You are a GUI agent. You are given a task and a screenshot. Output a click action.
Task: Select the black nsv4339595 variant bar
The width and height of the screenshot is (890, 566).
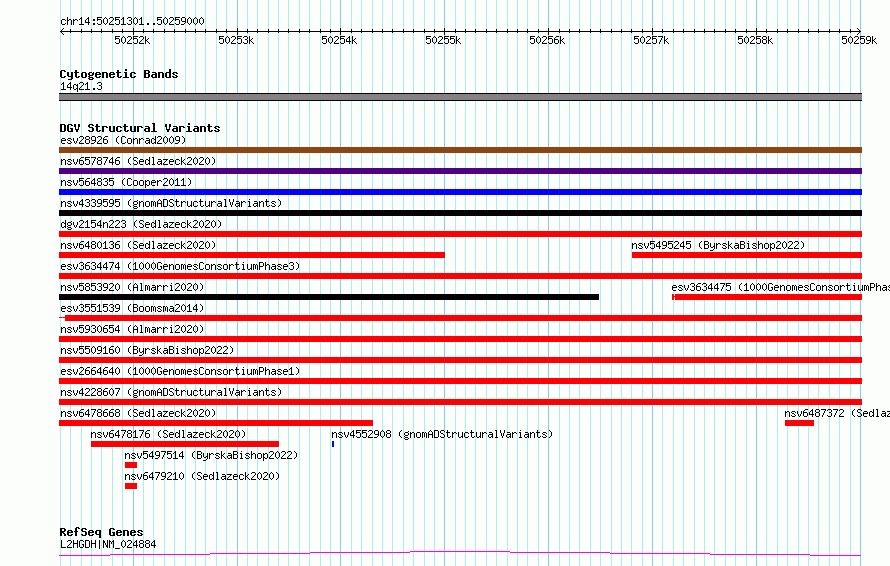tap(460, 213)
